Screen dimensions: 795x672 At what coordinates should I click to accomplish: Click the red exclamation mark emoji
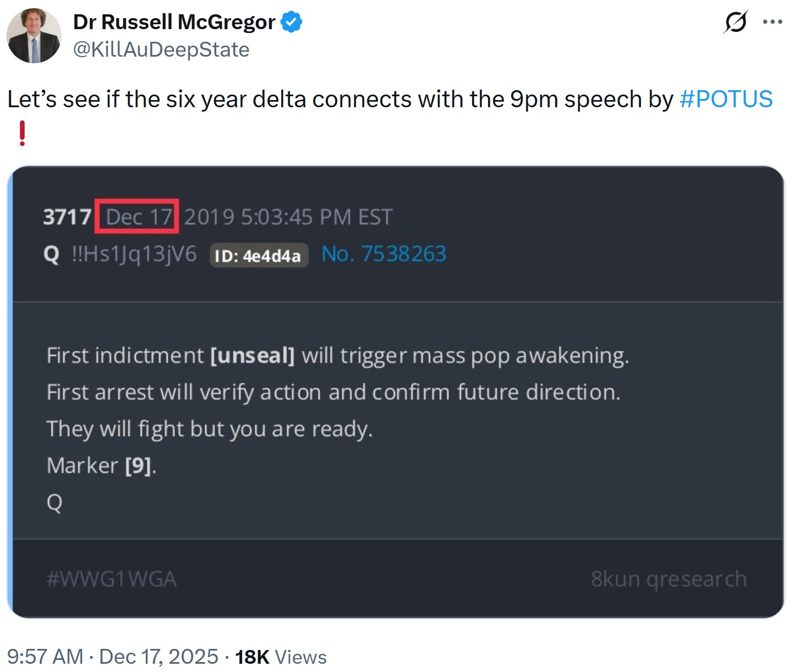tap(22, 133)
